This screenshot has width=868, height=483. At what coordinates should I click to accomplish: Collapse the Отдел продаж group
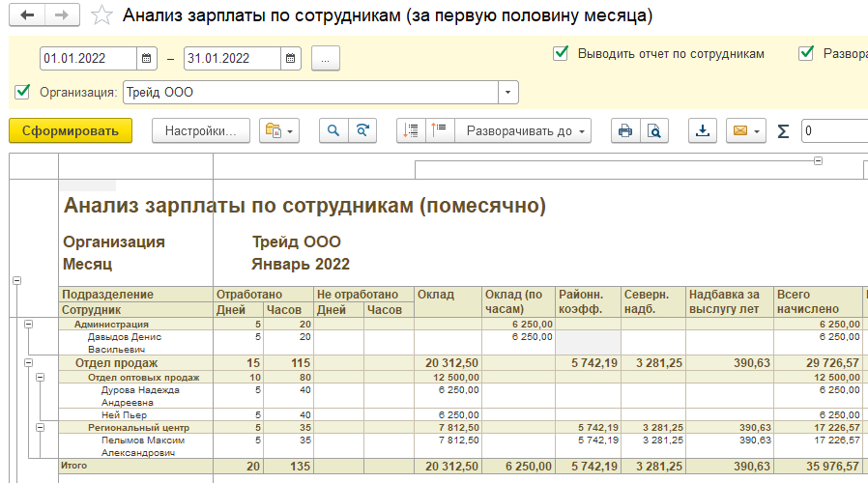pyautogui.click(x=28, y=363)
